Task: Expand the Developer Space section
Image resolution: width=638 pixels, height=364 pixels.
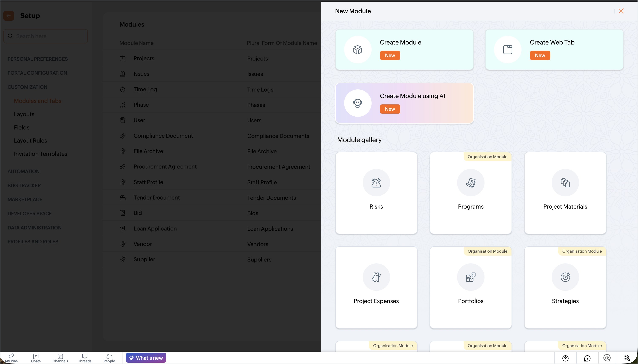Action: point(30,213)
